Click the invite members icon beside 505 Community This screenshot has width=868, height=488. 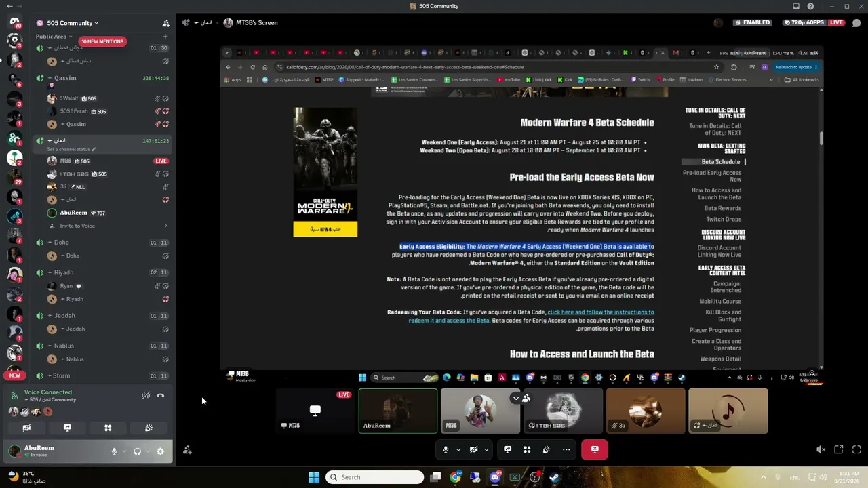(x=165, y=23)
